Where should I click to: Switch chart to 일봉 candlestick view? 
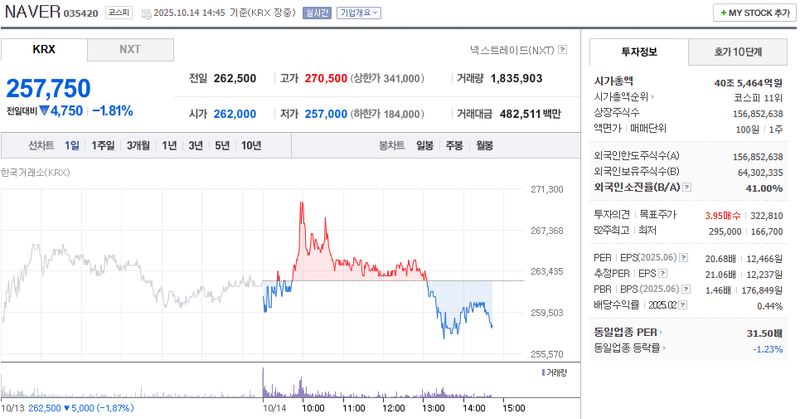(x=424, y=145)
